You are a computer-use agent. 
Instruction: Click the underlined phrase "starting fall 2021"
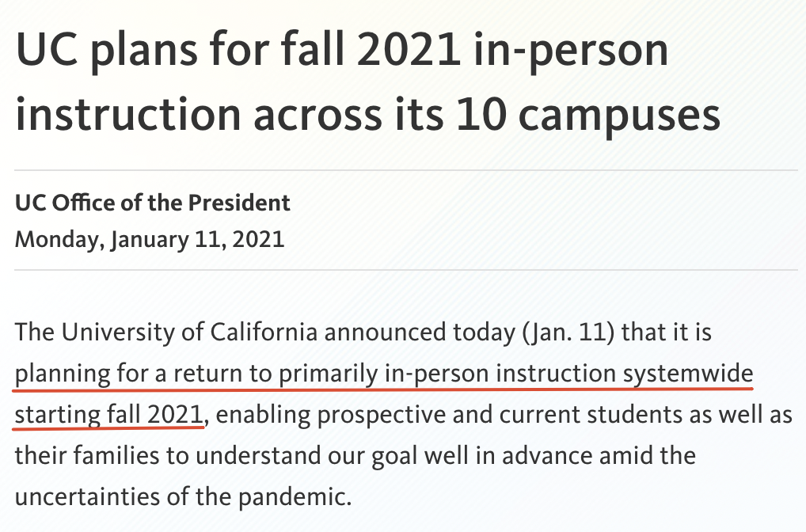109,414
